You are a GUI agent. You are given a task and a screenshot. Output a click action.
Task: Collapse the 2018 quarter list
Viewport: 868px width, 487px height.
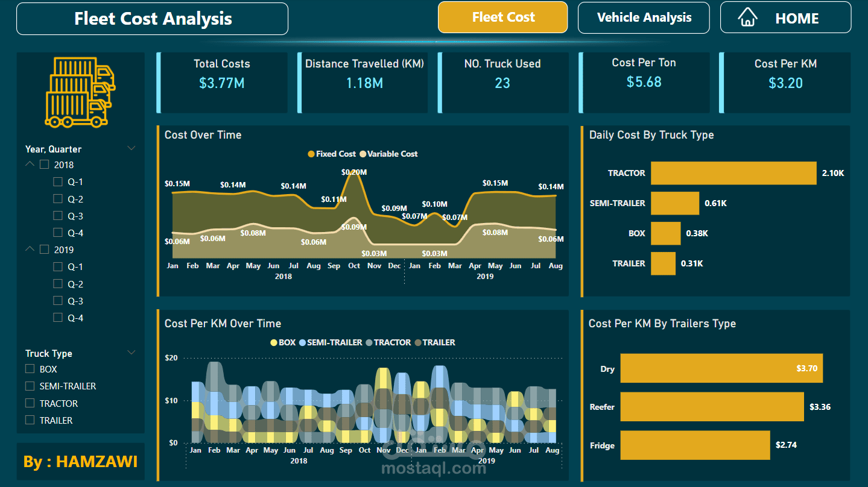point(29,163)
